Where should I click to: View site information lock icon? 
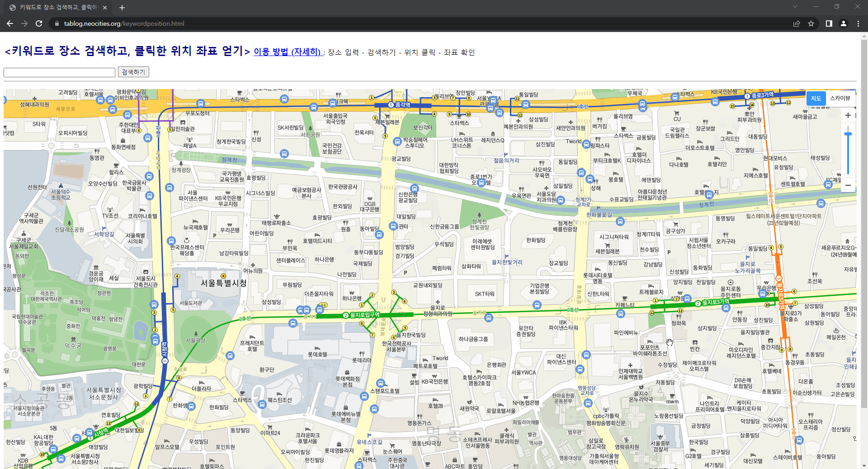tap(57, 23)
